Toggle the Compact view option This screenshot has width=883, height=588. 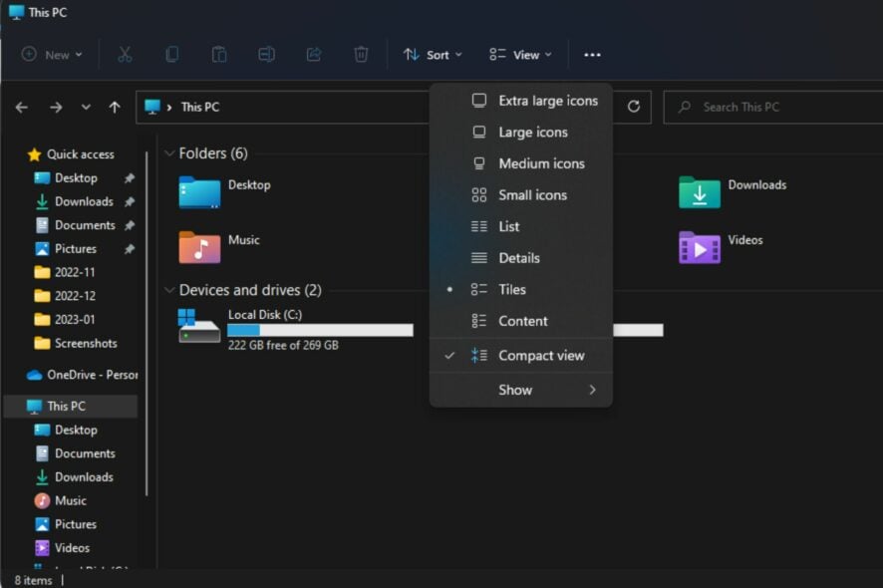tap(521, 356)
